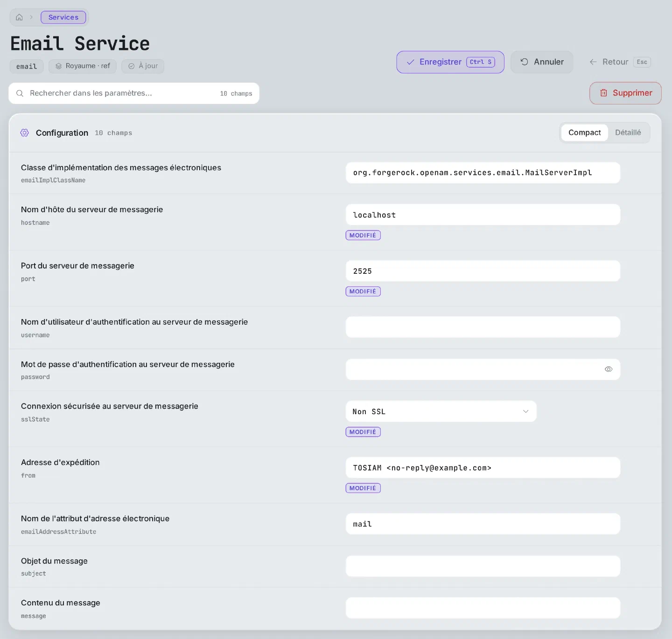This screenshot has width=672, height=639.
Task: Click the magnifier icon in search box
Action: (20, 93)
